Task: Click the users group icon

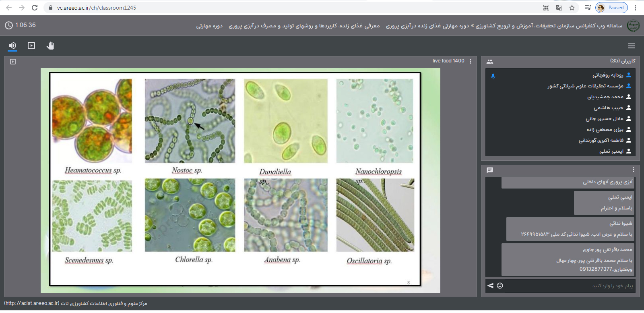Action: coord(490,62)
